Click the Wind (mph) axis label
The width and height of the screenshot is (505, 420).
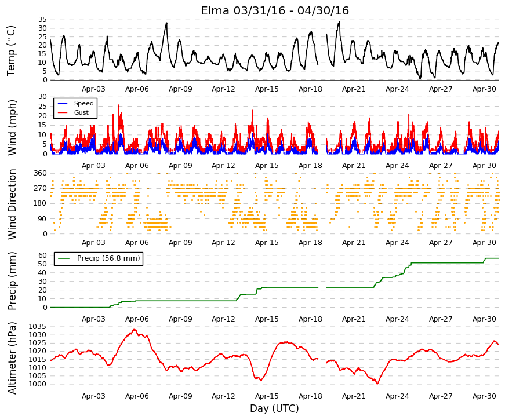[x=12, y=127]
